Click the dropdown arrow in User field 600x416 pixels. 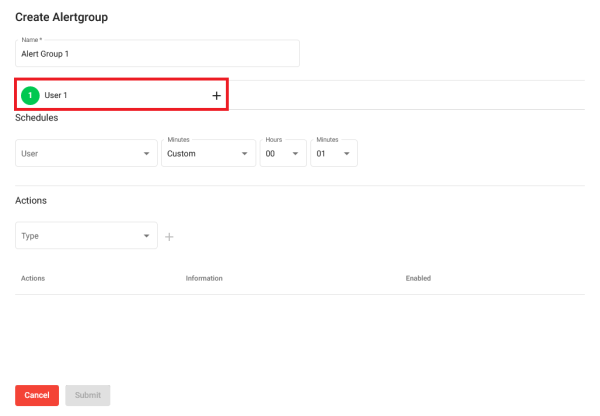[147, 153]
